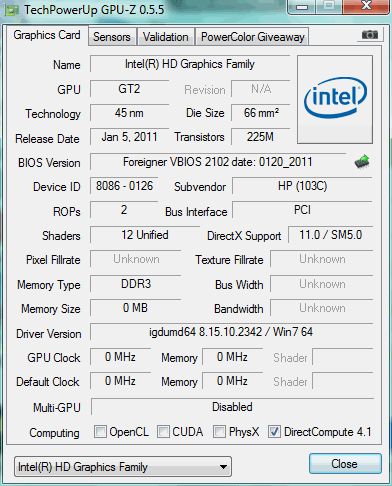Select the PowerColor Giveaway tab

coord(253,37)
